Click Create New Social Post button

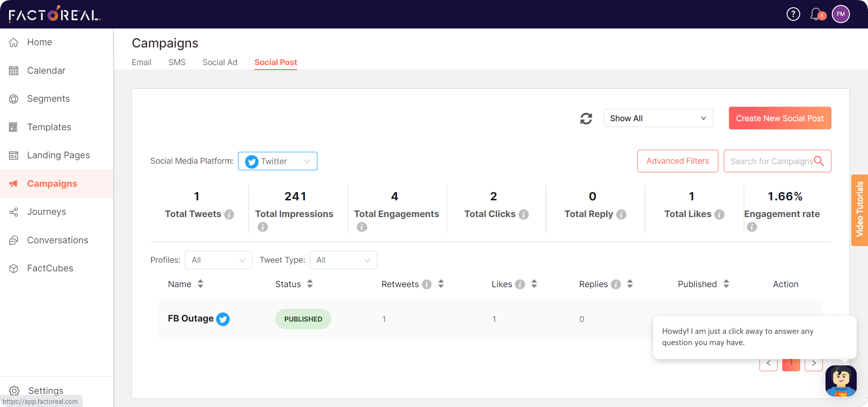779,118
